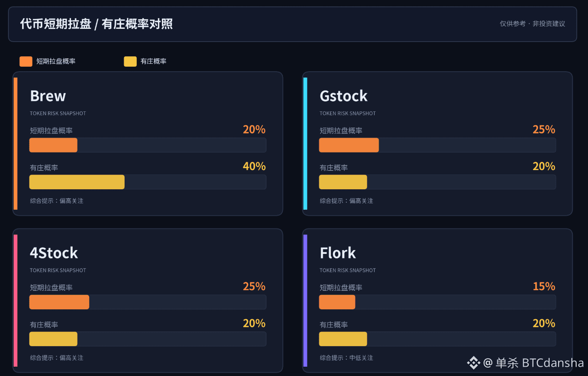Click the Binance logo icon in the watermark
The image size is (588, 376).
tap(474, 362)
